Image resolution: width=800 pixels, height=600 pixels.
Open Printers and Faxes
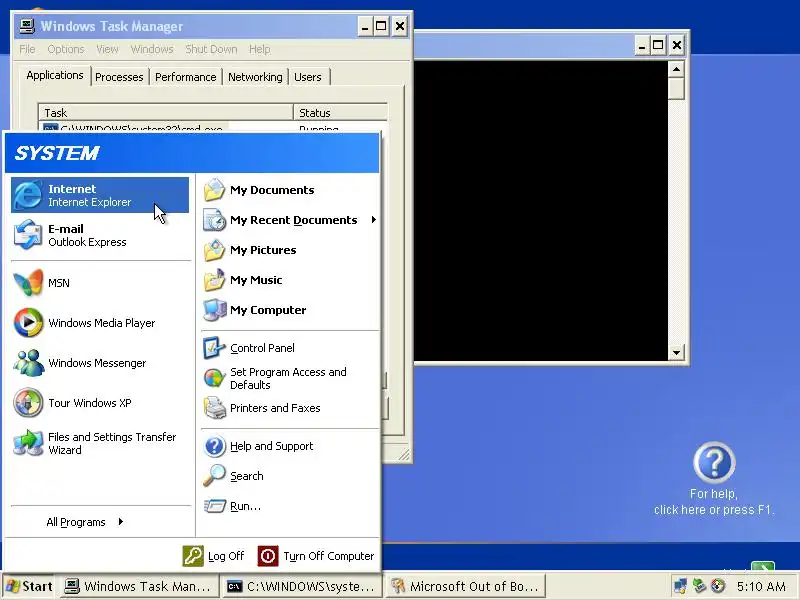[x=290, y=408]
